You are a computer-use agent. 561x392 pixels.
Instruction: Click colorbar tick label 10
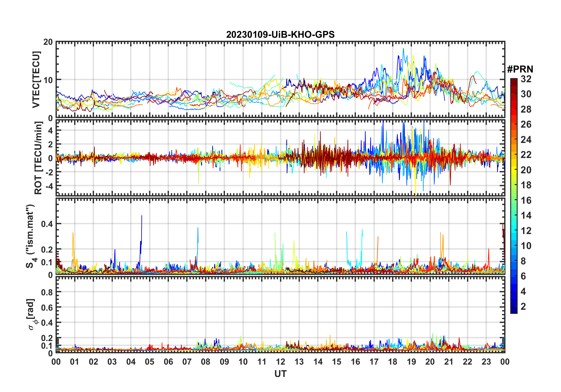pyautogui.click(x=526, y=246)
